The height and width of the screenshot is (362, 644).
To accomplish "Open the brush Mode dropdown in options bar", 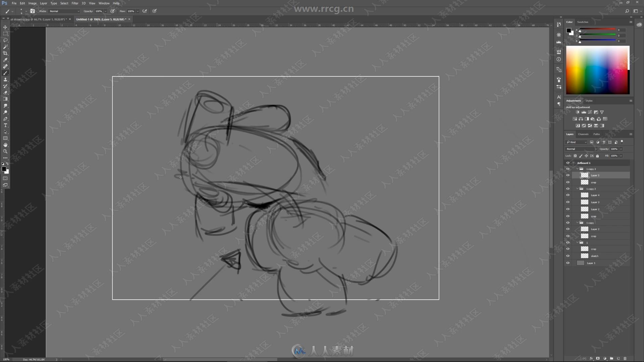I will (64, 11).
